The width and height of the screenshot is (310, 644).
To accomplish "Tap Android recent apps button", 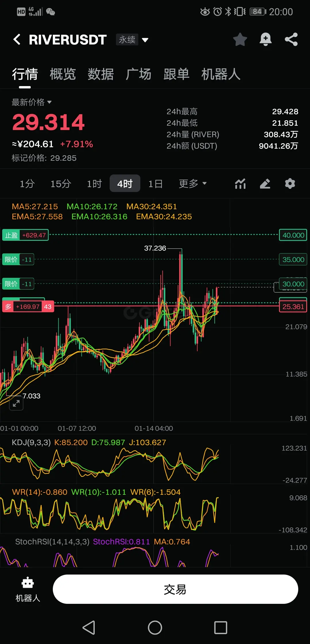I will click(221, 628).
